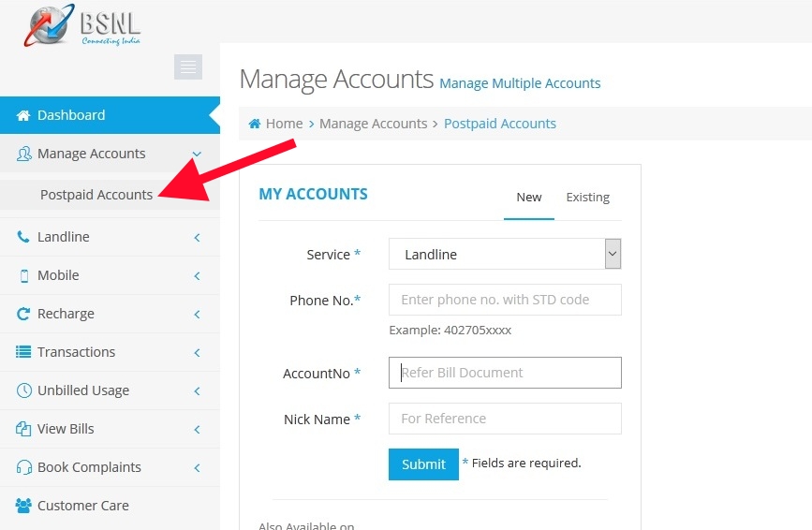Viewport: 812px width, 530px height.
Task: Click the Book Complaints headset icon
Action: tap(23, 467)
